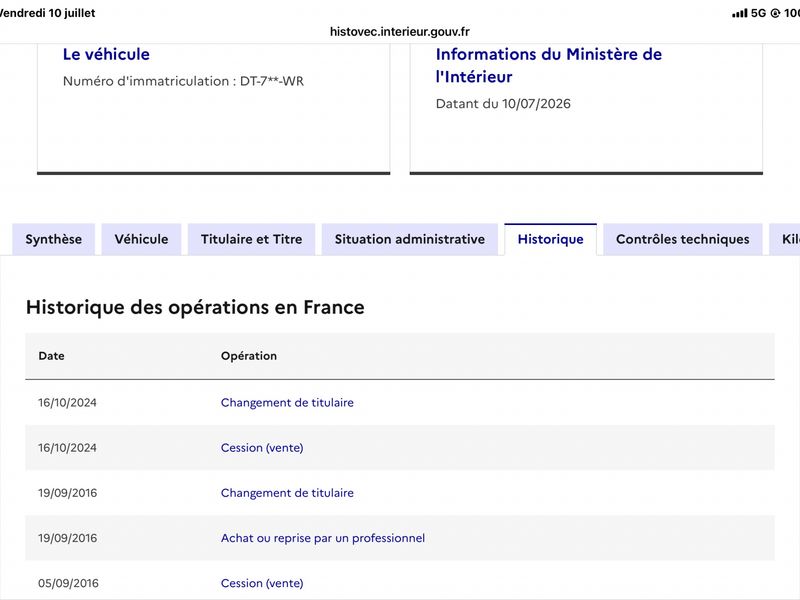Select the Situation administrative tab

click(x=410, y=239)
